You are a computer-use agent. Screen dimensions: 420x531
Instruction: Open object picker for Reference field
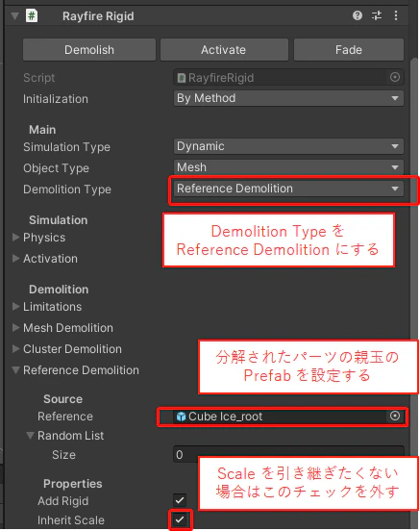point(395,416)
